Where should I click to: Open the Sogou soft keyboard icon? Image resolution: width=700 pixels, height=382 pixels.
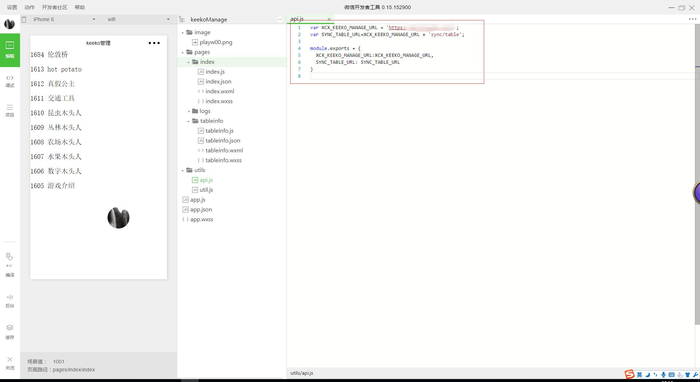(671, 374)
